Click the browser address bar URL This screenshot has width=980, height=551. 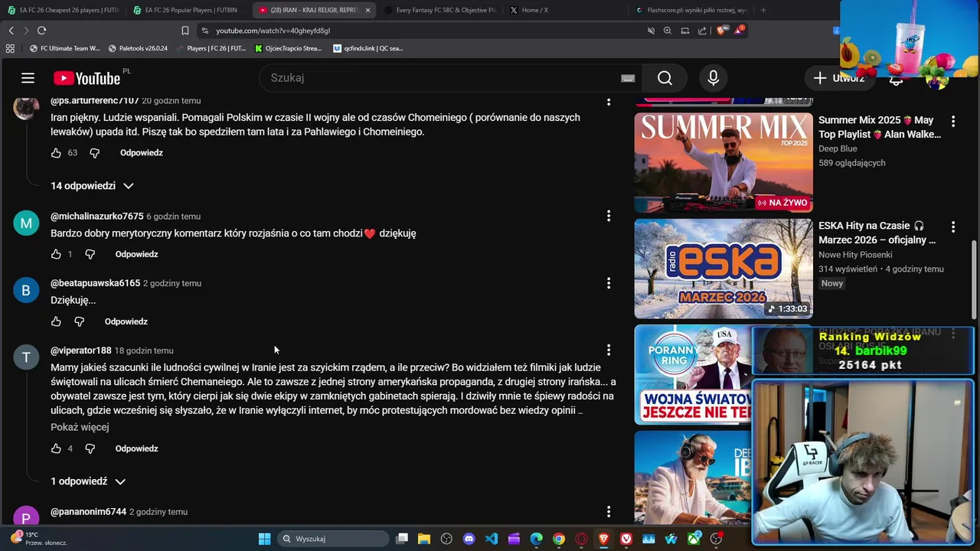pos(273,31)
